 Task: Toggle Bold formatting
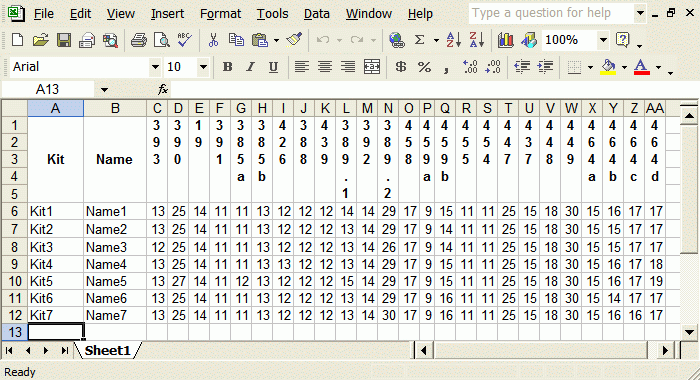(228, 67)
